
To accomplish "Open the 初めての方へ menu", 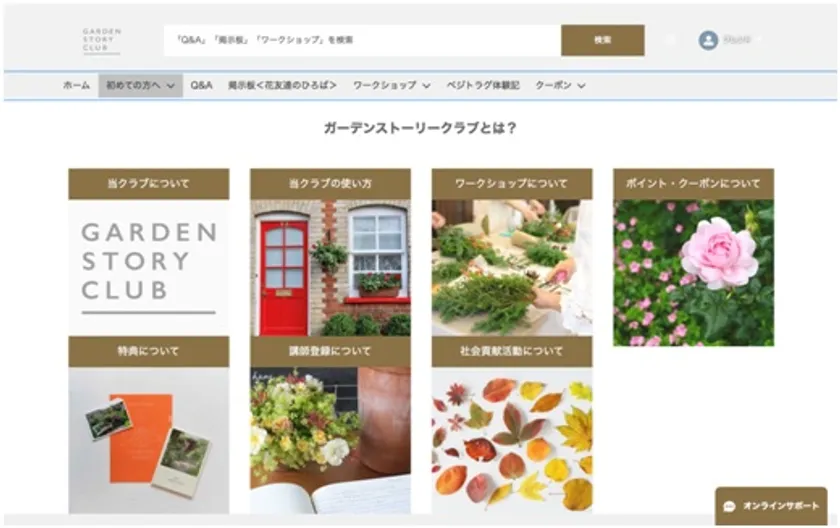I will tap(140, 85).
